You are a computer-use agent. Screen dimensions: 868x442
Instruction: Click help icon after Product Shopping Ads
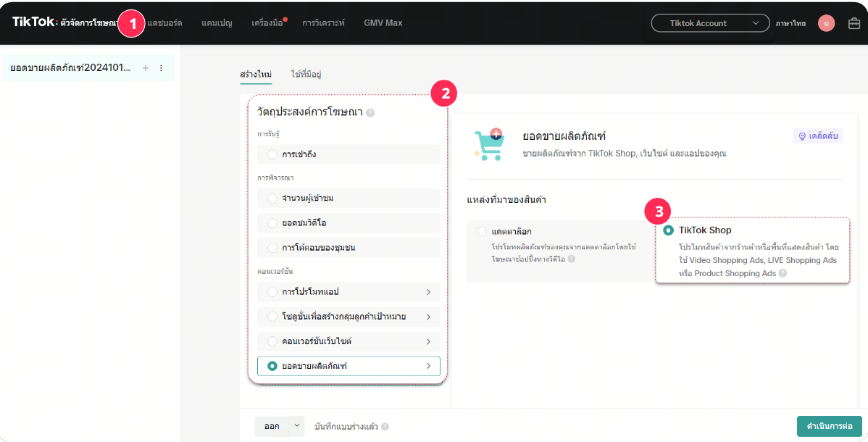[x=783, y=273]
